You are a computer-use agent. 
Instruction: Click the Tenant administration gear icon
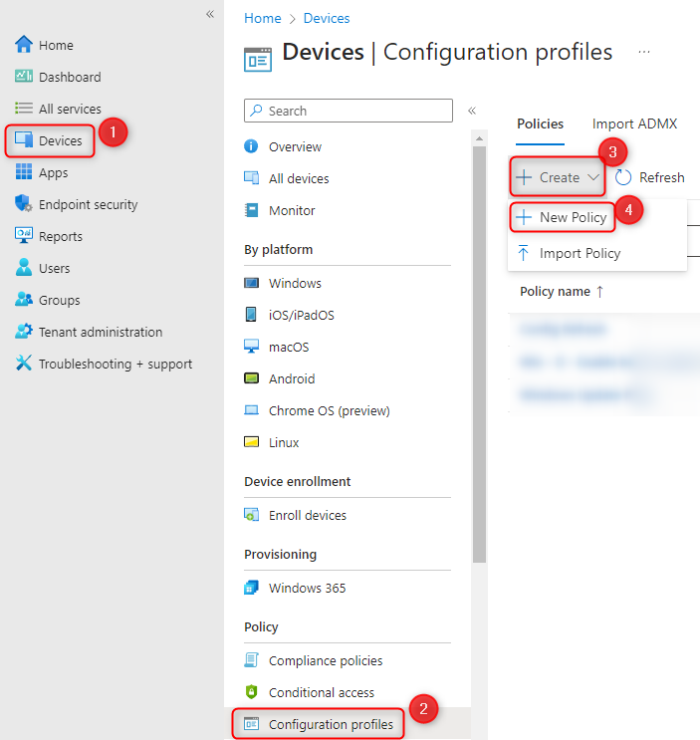(x=24, y=332)
